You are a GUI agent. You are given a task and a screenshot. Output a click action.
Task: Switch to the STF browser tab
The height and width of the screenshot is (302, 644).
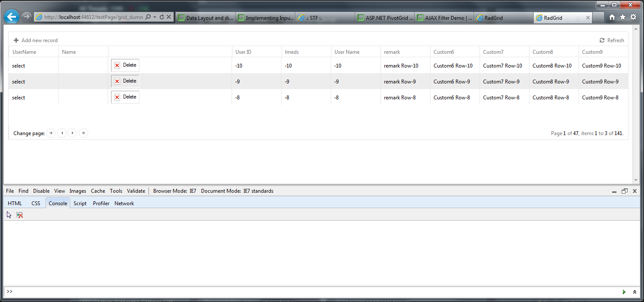click(325, 18)
